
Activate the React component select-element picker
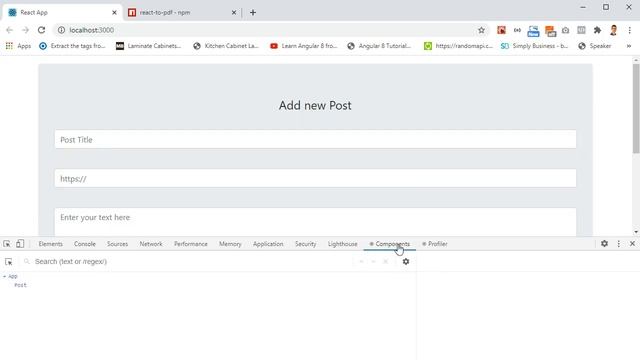[x=9, y=262]
